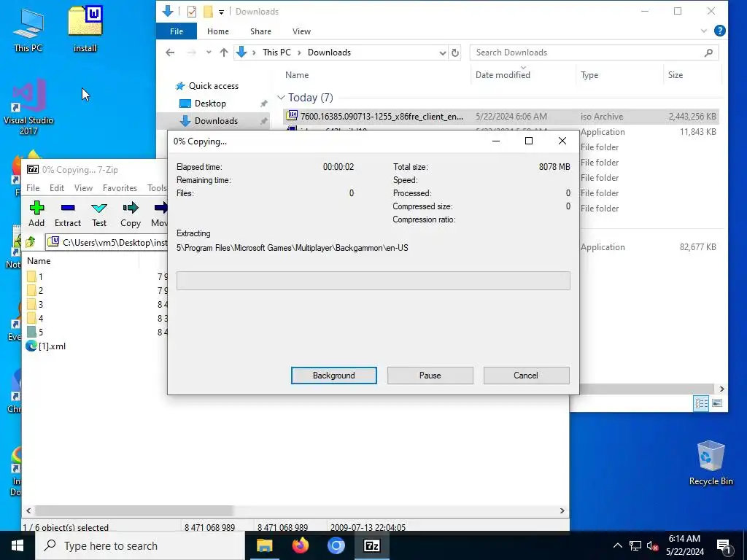Cancel the copying operation
The image size is (747, 560).
[526, 376]
